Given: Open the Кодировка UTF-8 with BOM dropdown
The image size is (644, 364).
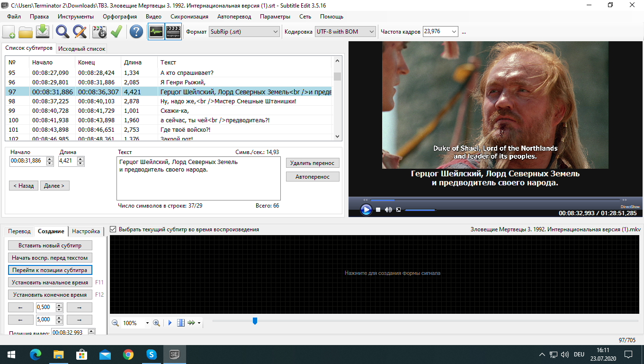Looking at the screenshot, I should coord(345,32).
